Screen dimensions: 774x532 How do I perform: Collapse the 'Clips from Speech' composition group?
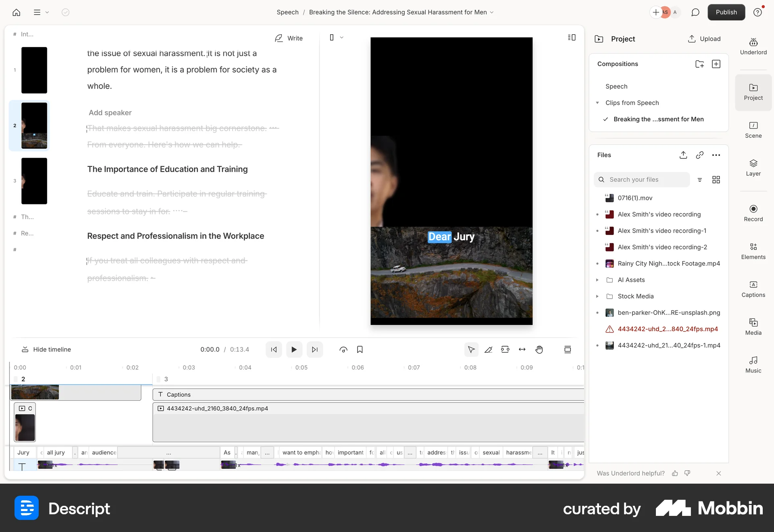point(598,103)
